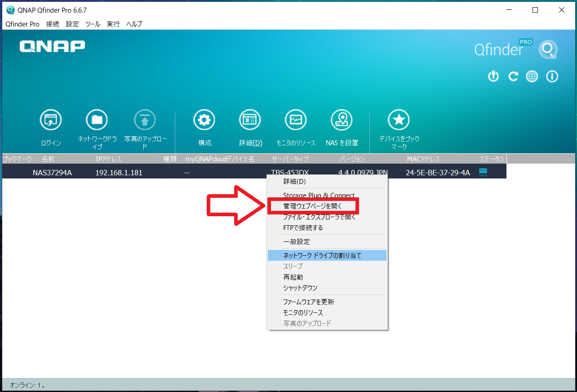Open the 実行 menu
577x392 pixels.
tap(113, 24)
